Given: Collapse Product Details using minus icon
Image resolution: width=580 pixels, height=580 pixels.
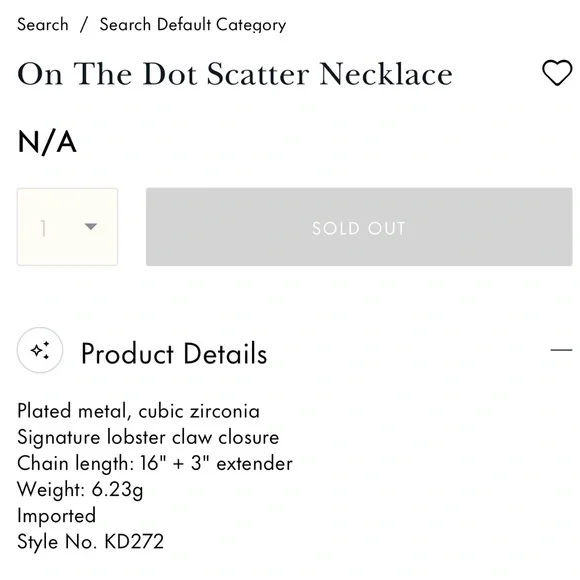Looking at the screenshot, I should point(561,350).
